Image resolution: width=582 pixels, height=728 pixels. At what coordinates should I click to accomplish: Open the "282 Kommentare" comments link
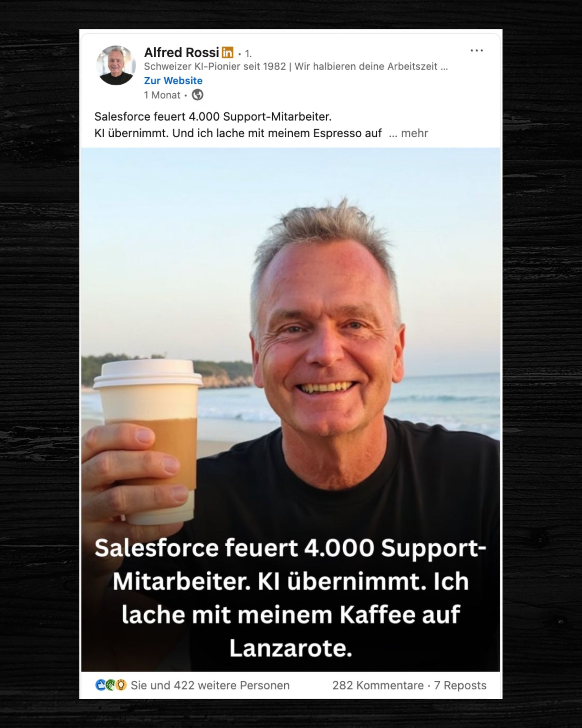378,686
